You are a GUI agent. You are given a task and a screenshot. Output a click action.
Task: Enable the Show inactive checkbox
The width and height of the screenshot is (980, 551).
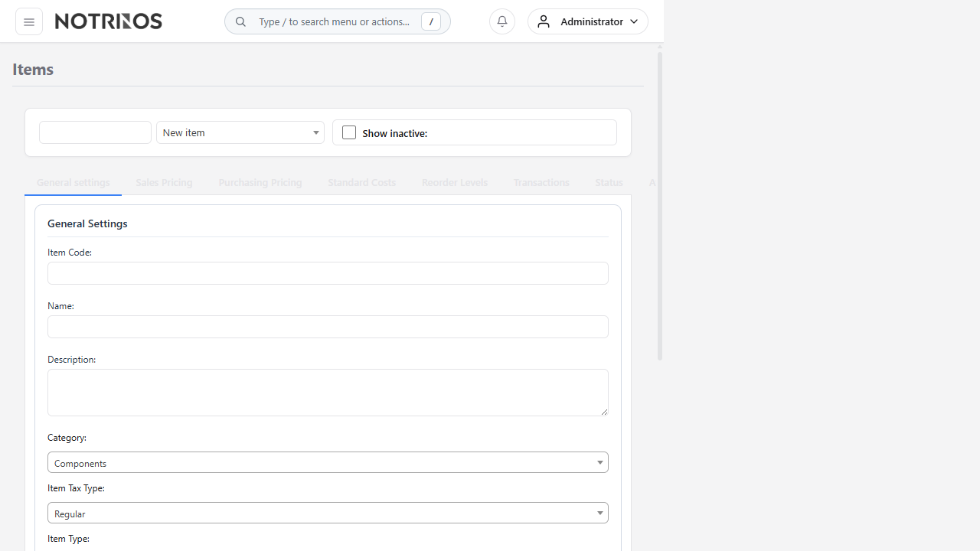[x=349, y=132]
